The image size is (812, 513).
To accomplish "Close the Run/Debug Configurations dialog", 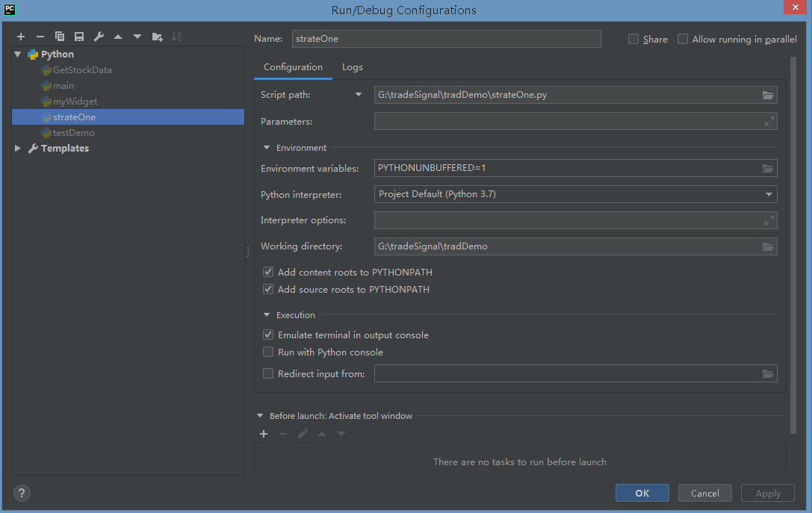I will 794,7.
